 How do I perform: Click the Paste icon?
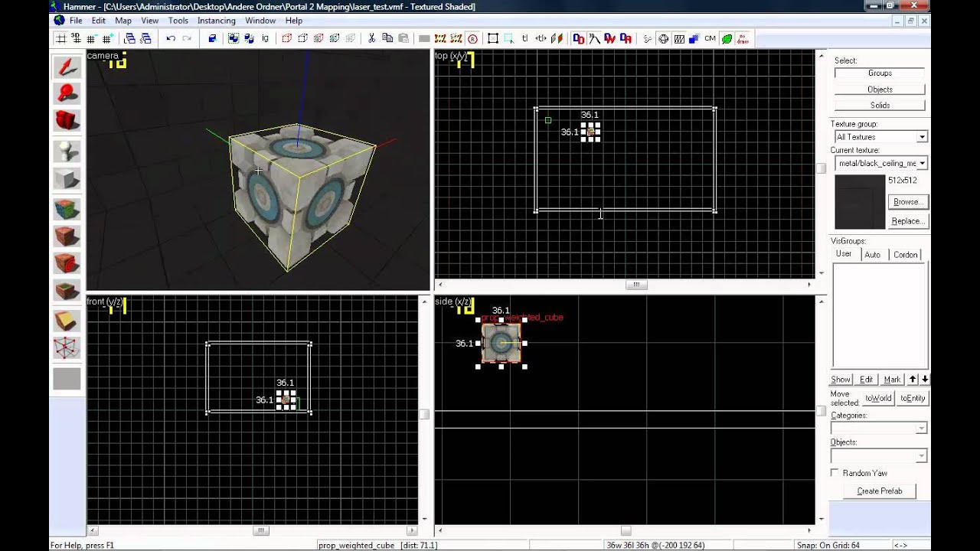[x=403, y=38]
